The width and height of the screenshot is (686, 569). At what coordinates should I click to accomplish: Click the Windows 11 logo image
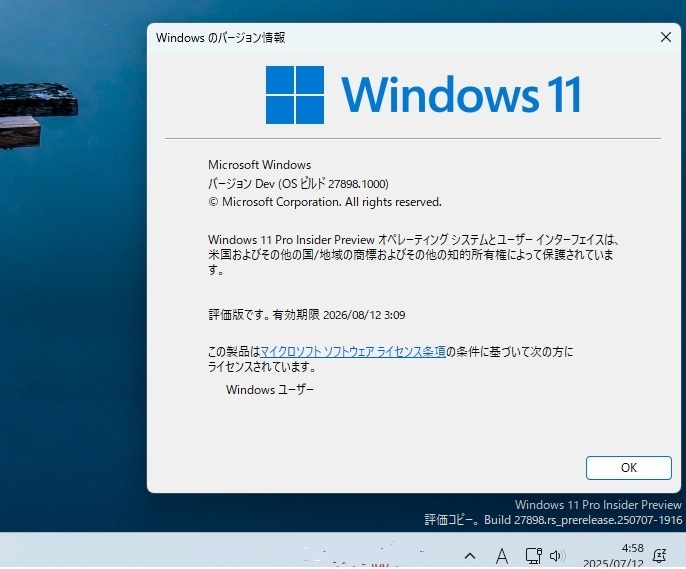424,95
